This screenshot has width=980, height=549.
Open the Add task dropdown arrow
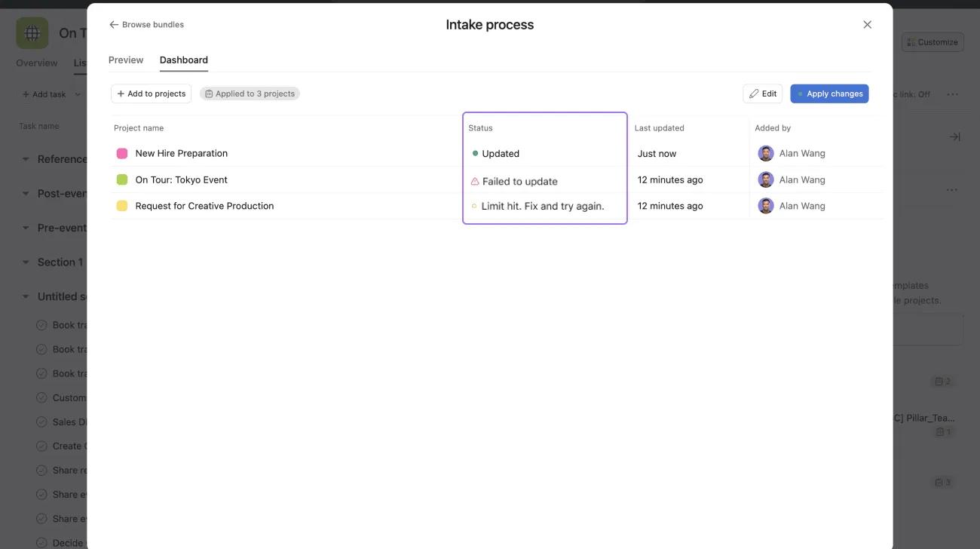click(78, 95)
